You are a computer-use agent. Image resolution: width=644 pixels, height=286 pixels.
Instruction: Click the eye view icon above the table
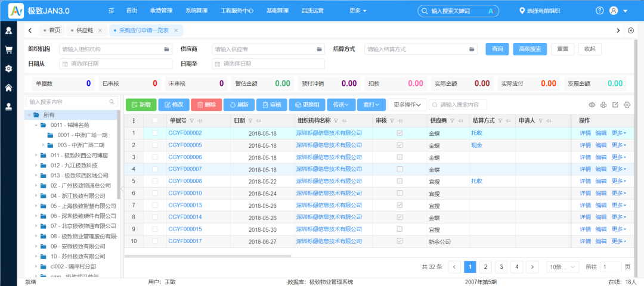pyautogui.click(x=592, y=105)
